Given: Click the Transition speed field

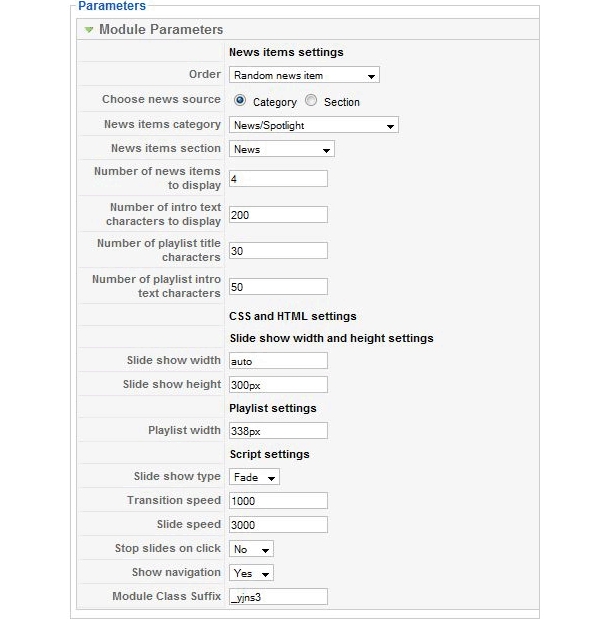Looking at the screenshot, I should (278, 501).
